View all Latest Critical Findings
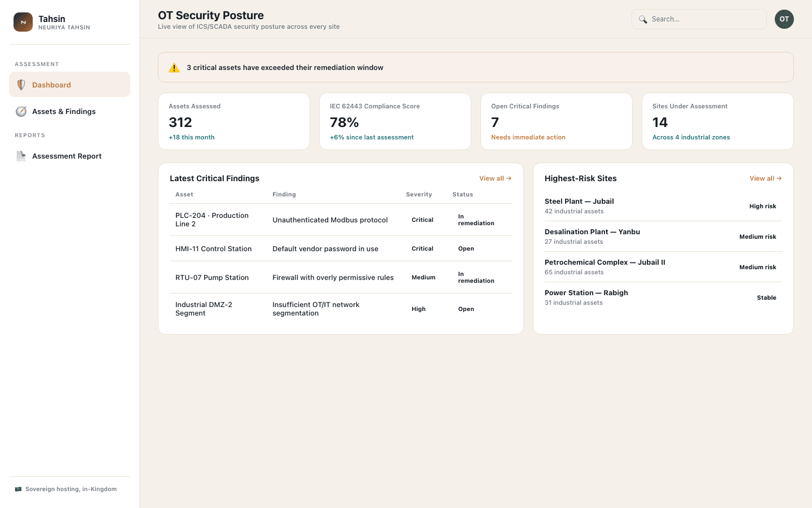Screen dimensions: 812x508 click(495, 178)
